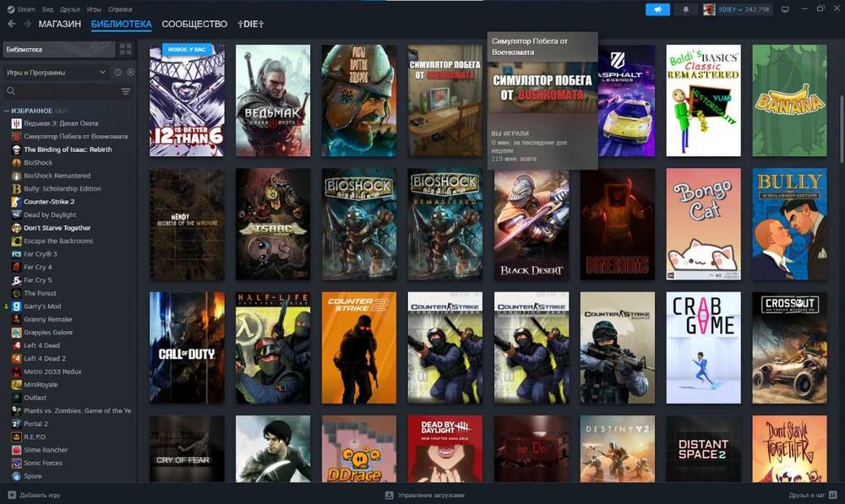
Task: Open the Crab Game cover
Action: (x=703, y=348)
